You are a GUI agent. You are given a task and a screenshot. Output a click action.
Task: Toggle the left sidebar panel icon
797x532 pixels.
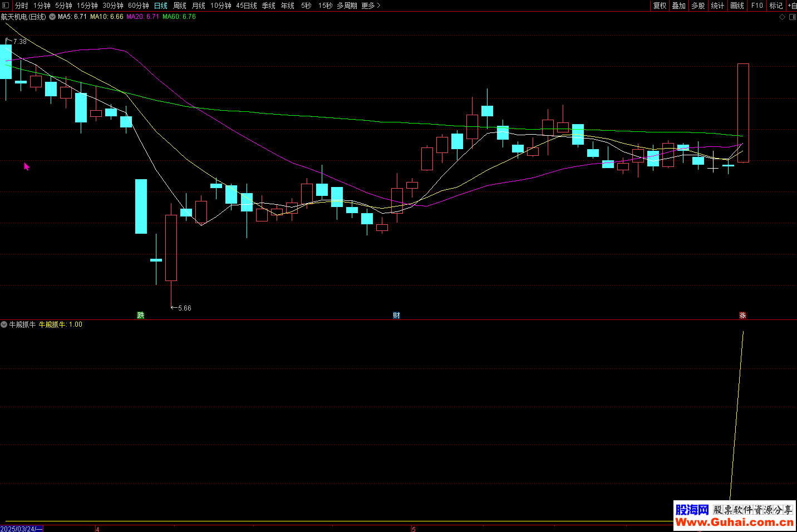[x=6, y=6]
